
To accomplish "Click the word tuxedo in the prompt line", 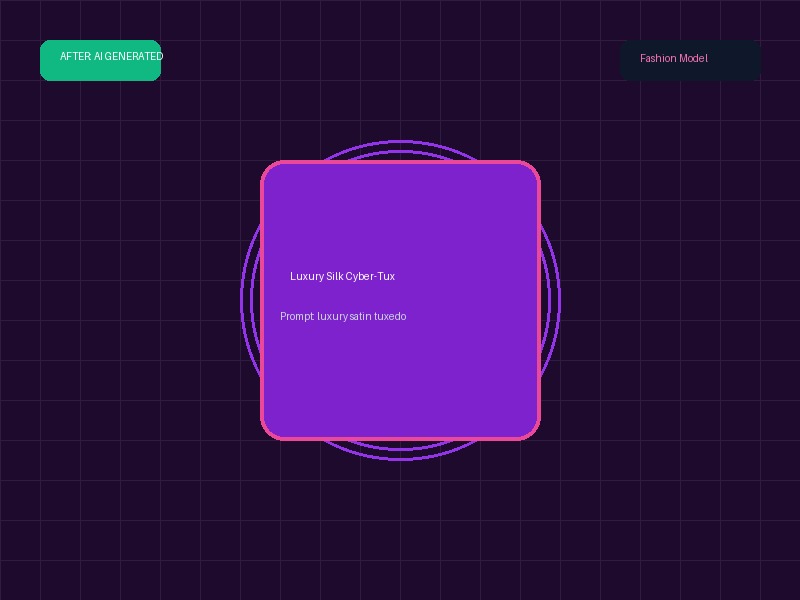I will point(390,316).
